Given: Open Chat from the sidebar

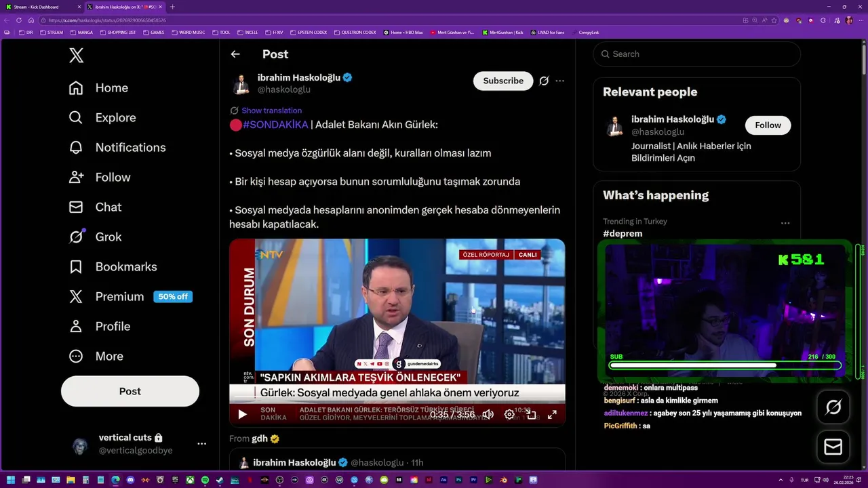Looking at the screenshot, I should 95,207.
